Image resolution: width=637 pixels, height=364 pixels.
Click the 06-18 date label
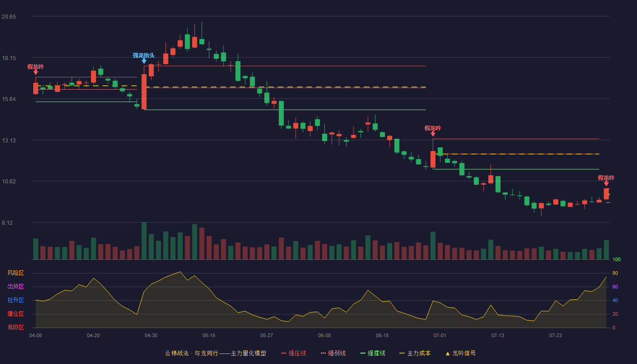[382, 335]
